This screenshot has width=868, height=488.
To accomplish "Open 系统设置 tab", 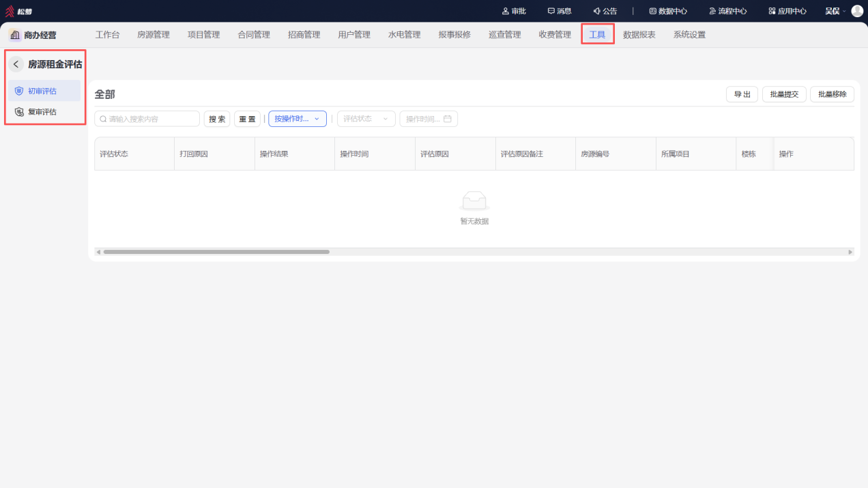I will tap(690, 35).
